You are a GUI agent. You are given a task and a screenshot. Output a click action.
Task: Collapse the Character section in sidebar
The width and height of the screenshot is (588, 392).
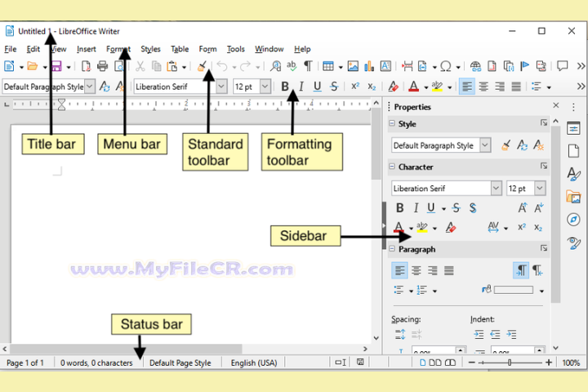point(392,167)
